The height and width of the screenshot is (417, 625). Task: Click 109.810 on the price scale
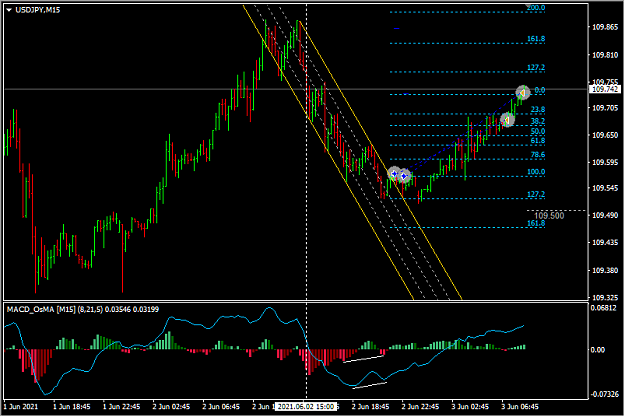(x=605, y=55)
